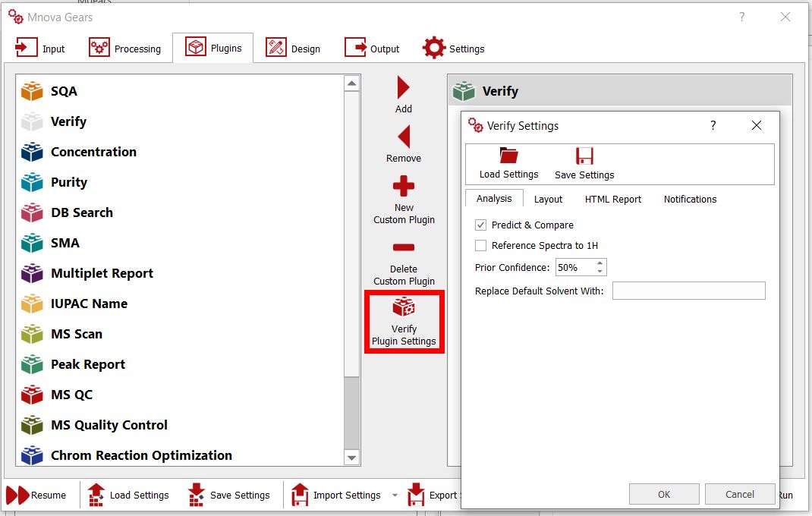Switch to the Notifications tab
The width and height of the screenshot is (812, 516).
click(690, 200)
